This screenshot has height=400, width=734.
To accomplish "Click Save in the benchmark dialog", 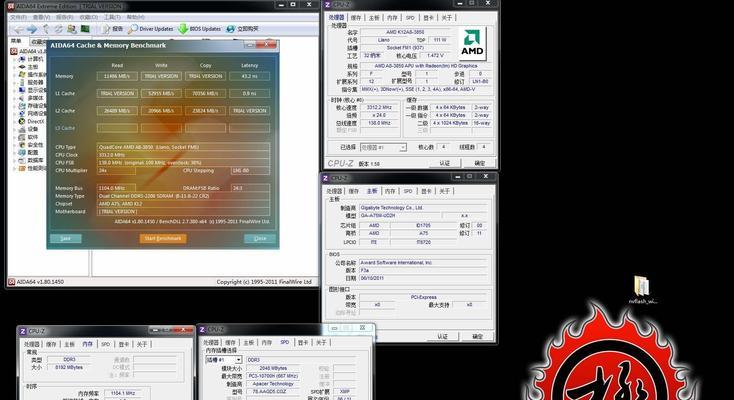I will tap(66, 238).
